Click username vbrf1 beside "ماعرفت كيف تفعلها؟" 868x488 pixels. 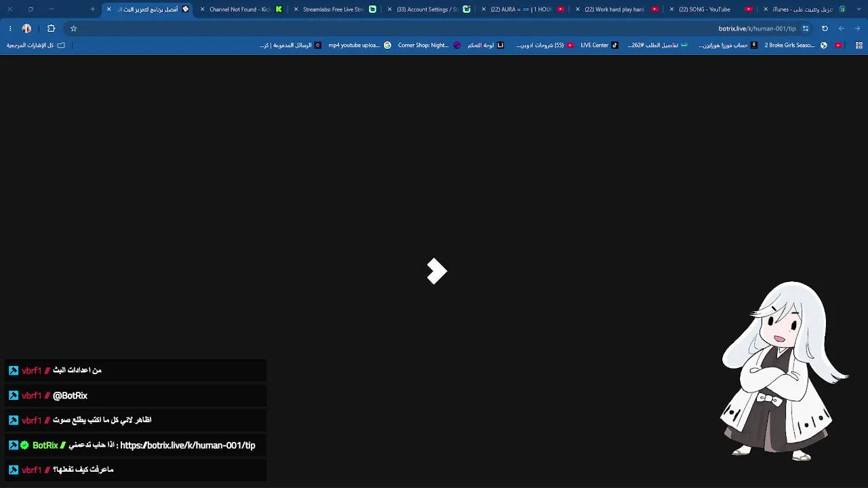(31, 470)
